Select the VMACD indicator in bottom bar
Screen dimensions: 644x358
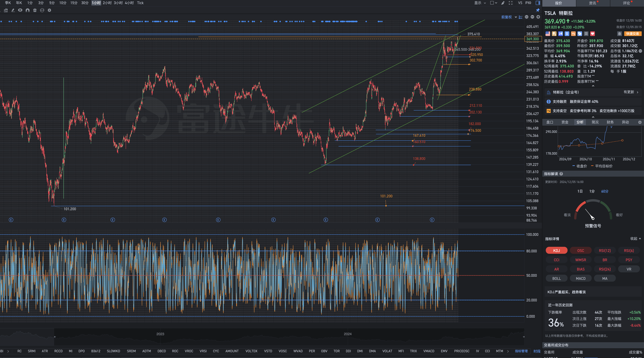(429, 351)
